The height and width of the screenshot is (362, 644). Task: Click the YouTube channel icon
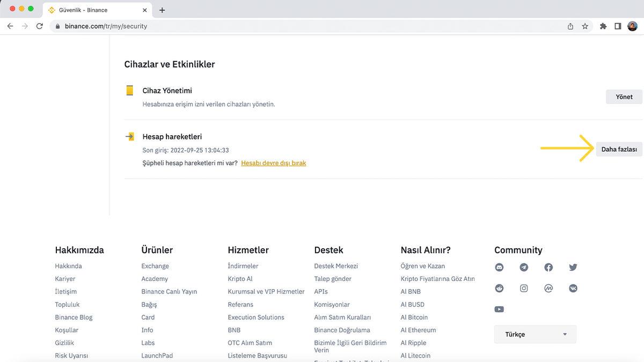click(499, 309)
